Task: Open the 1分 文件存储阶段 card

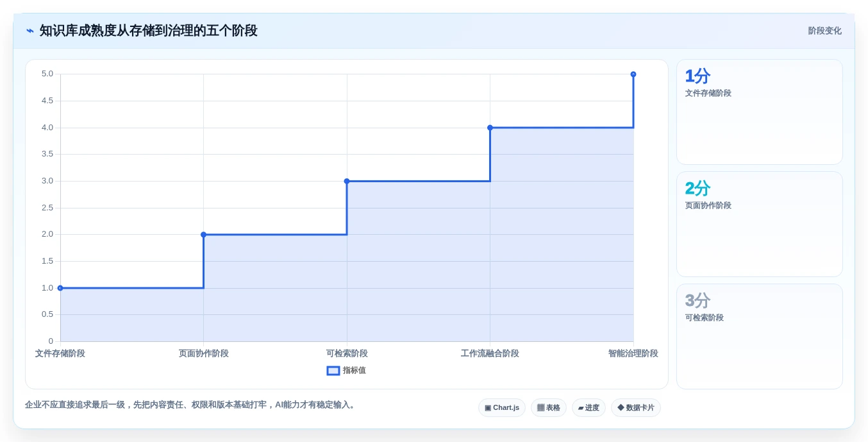Action: tap(760, 112)
